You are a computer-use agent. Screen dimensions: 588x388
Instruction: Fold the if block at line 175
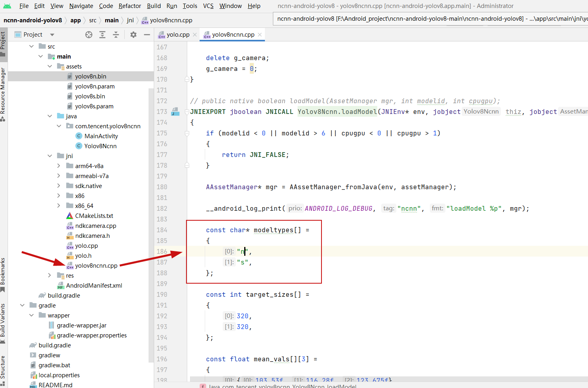[187, 133]
